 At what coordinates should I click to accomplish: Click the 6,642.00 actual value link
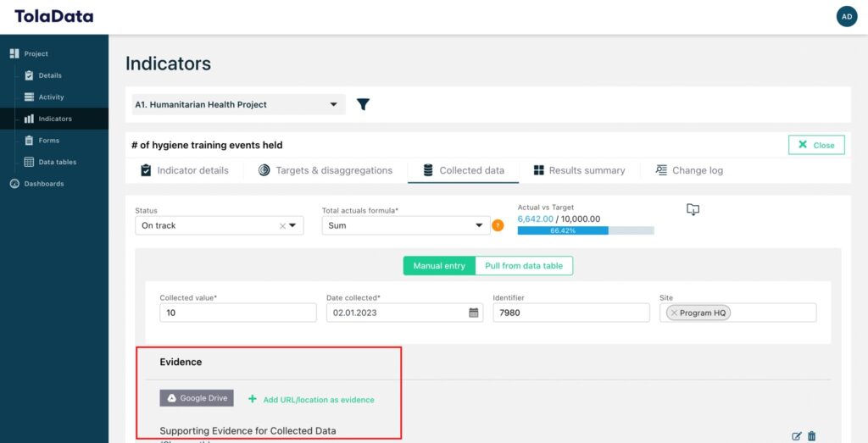[536, 219]
